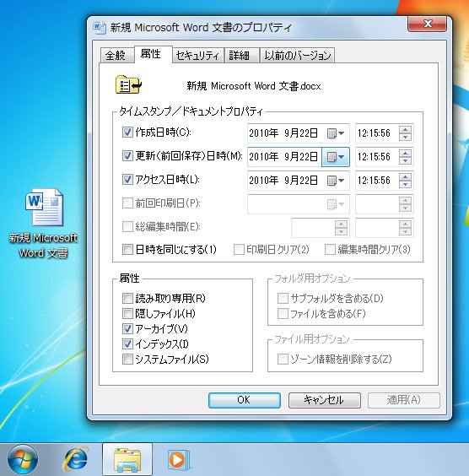The image size is (469, 476).
Task: Decrease the 更新日時 time with down arrow
Action: 405,161
